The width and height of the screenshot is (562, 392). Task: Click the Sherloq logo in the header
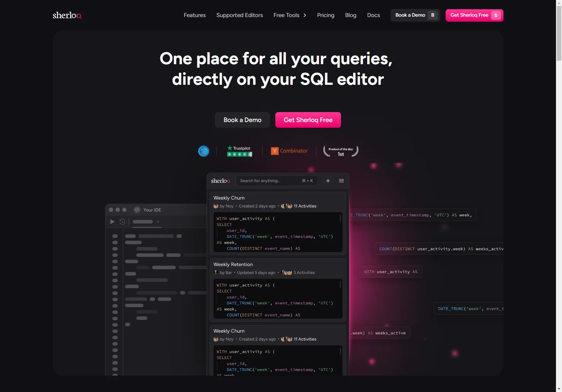pos(67,15)
